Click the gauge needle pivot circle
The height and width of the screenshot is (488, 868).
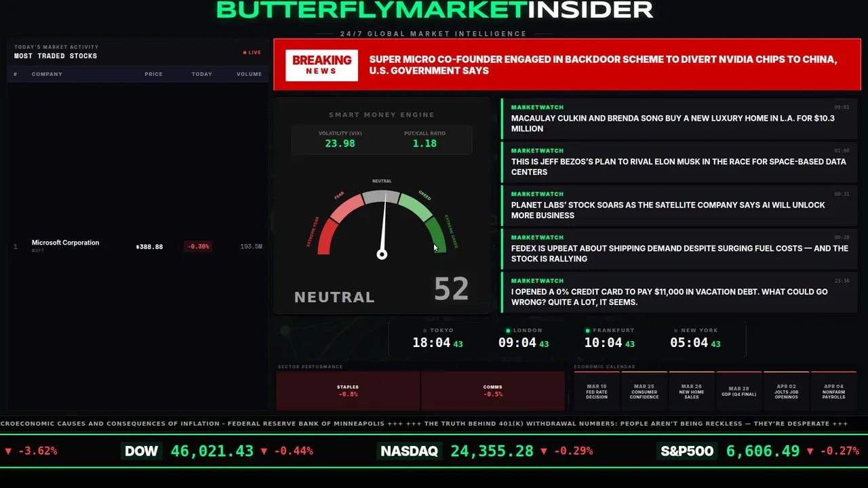point(382,254)
